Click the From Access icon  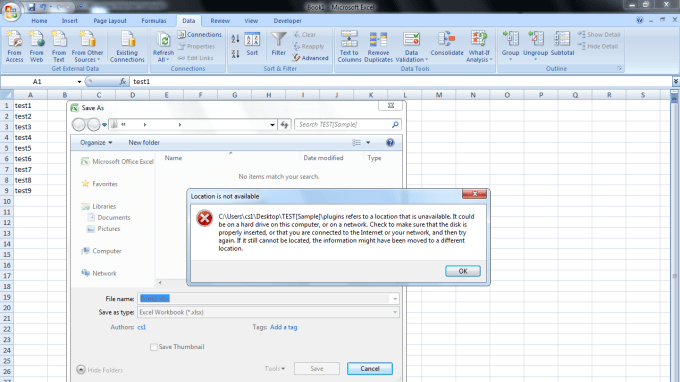point(14,46)
